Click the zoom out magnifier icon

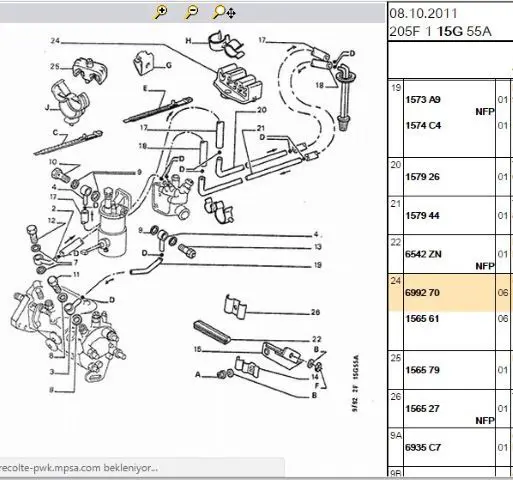tap(191, 12)
